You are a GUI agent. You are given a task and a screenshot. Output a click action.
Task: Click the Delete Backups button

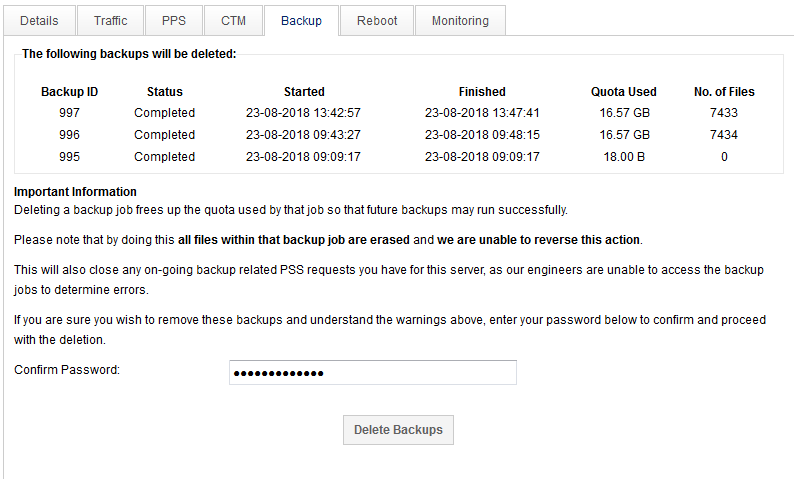398,430
